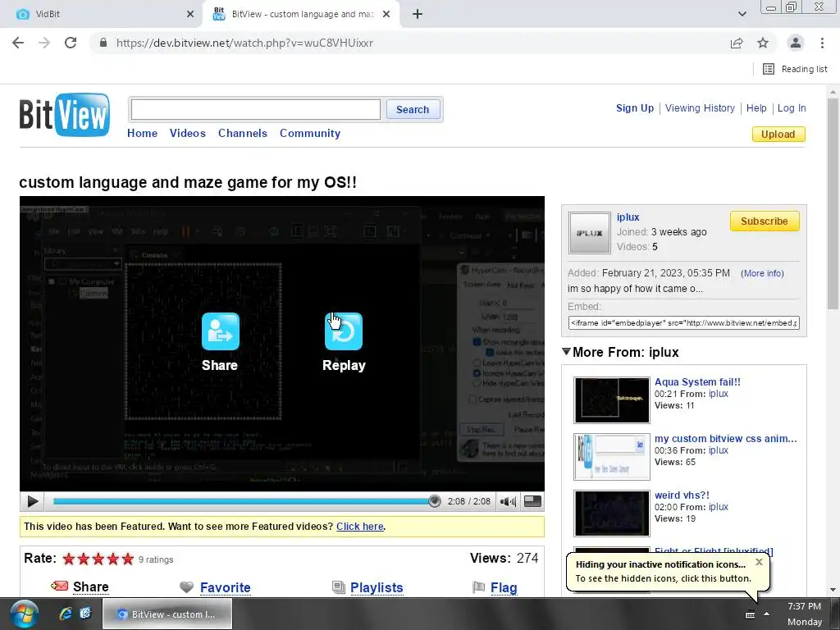The width and height of the screenshot is (840, 630).
Task: Click custom bitview css video thumbnail
Action: (612, 457)
